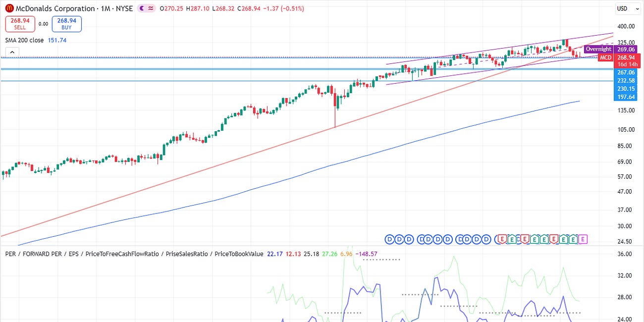The height and width of the screenshot is (322, 644).
Task: Click the 105.00 price axis label
Action: (626, 129)
